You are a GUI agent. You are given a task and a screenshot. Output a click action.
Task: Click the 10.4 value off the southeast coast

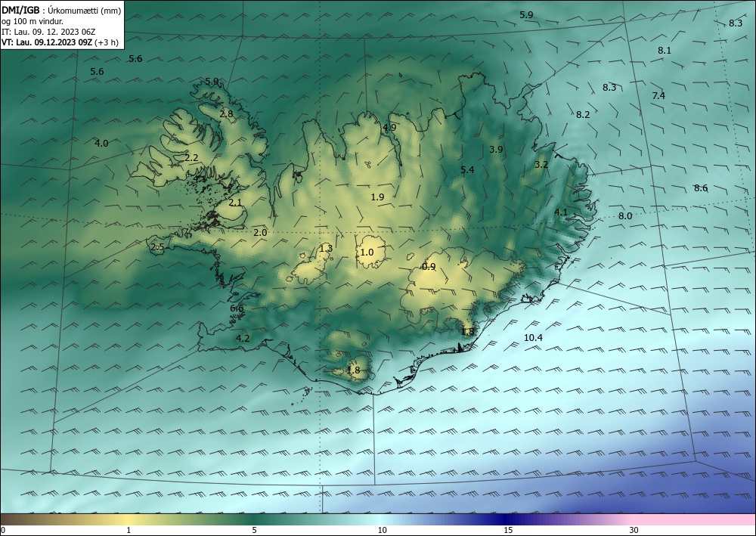coord(533,338)
